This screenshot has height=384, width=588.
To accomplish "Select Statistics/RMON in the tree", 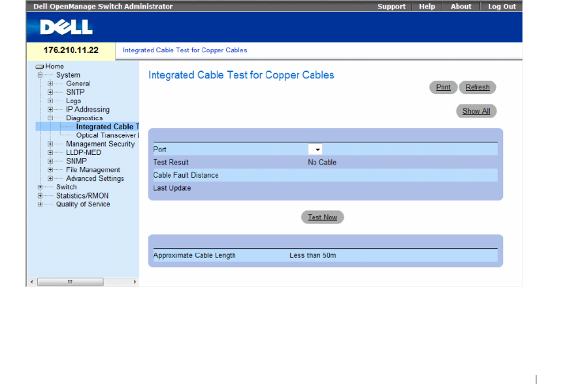I will tap(82, 196).
